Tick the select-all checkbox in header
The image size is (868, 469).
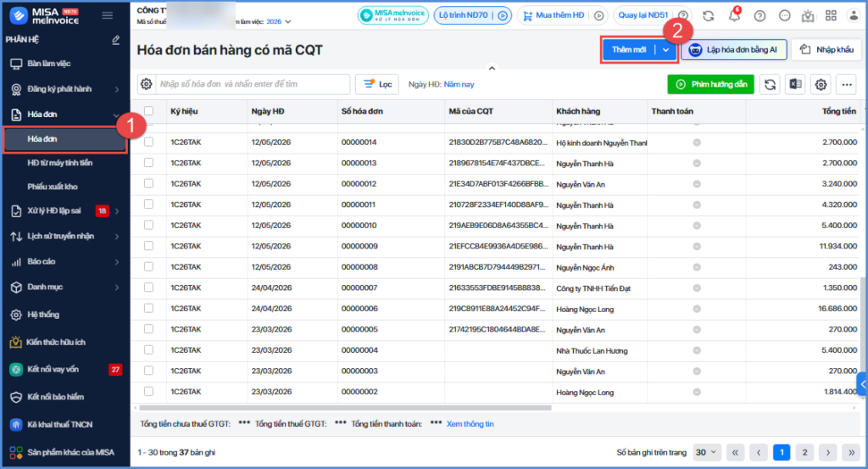[x=148, y=111]
